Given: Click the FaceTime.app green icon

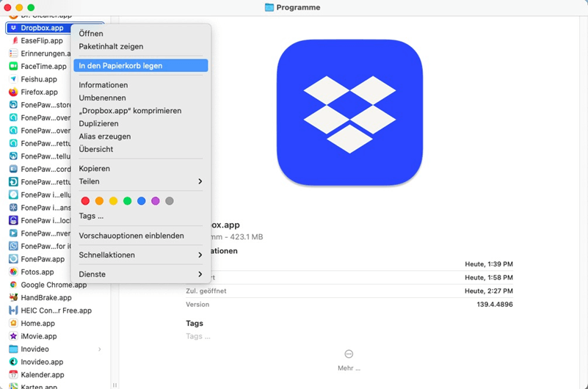Looking at the screenshot, I should click(13, 66).
